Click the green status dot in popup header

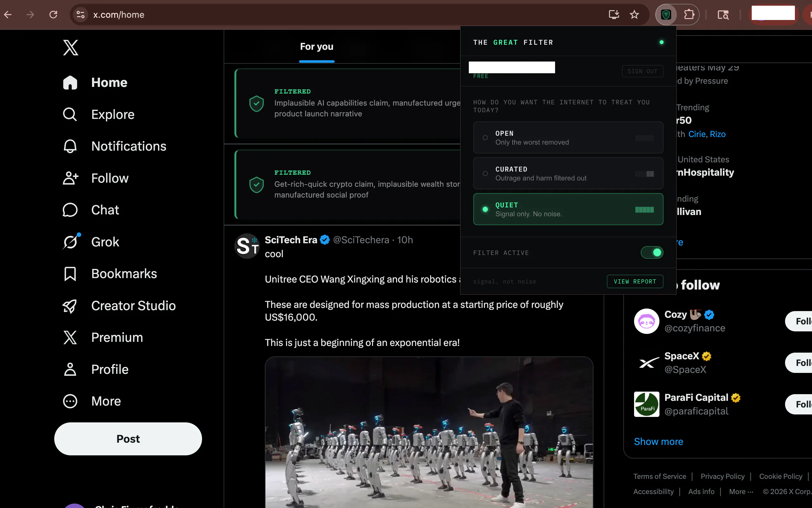coord(661,42)
